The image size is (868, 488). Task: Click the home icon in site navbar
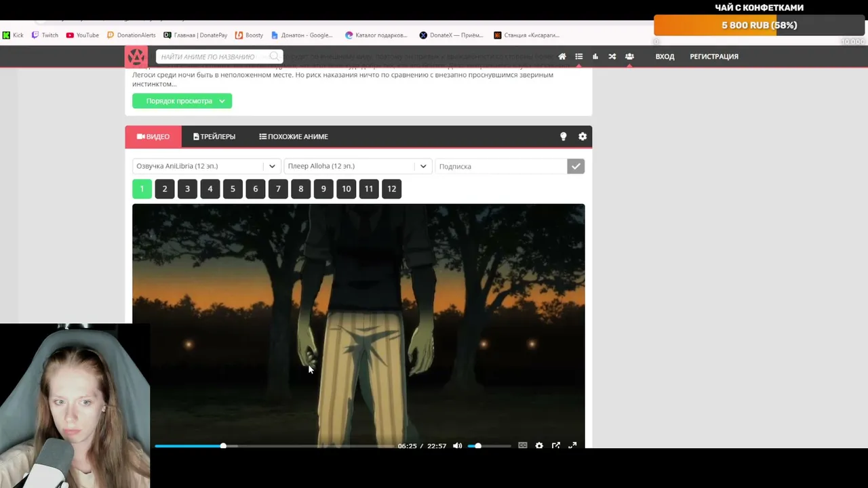click(x=562, y=56)
